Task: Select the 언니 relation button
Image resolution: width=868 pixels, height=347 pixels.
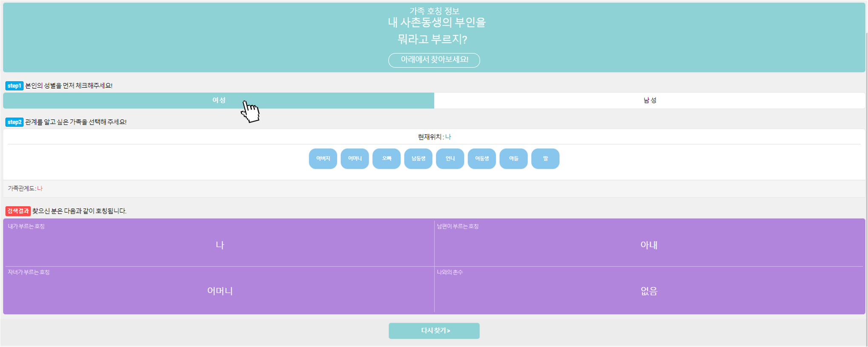Action: 450,159
